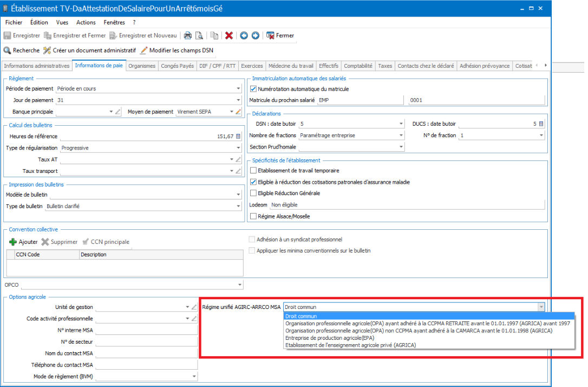Click the red X delete icon

pyautogui.click(x=228, y=36)
